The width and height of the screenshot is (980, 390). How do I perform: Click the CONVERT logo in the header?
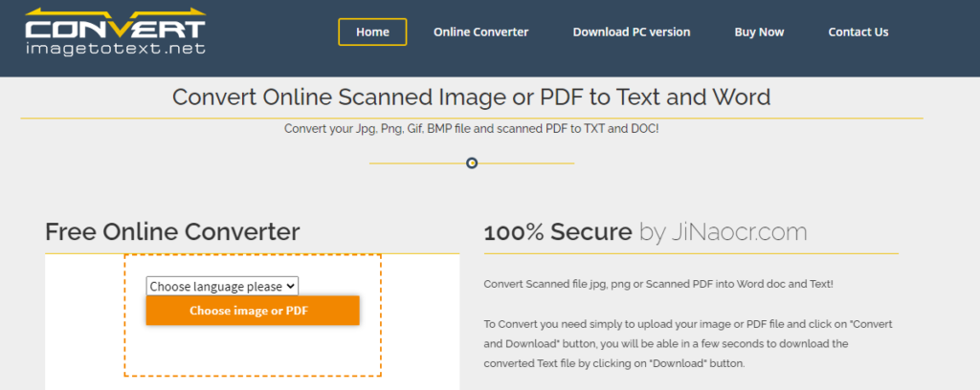click(115, 29)
